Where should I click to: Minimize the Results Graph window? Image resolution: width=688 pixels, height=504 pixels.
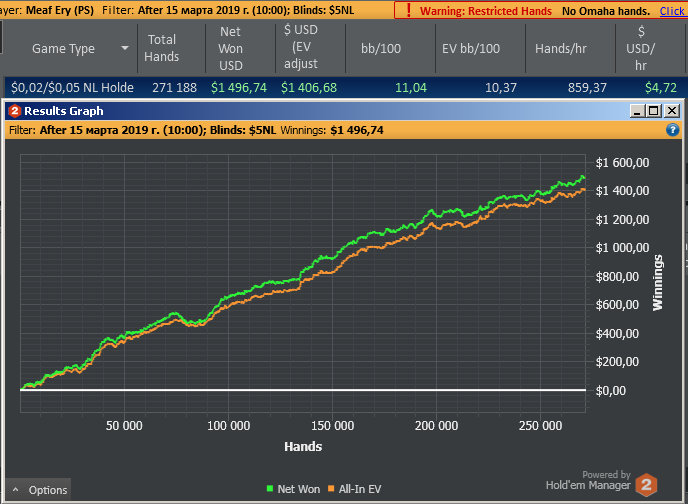click(x=637, y=111)
